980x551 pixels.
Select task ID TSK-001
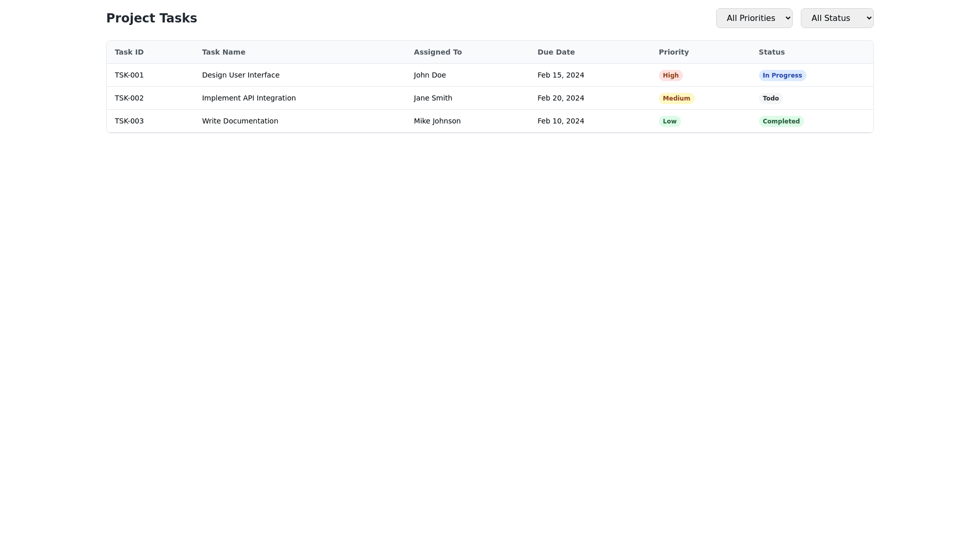[x=129, y=75]
